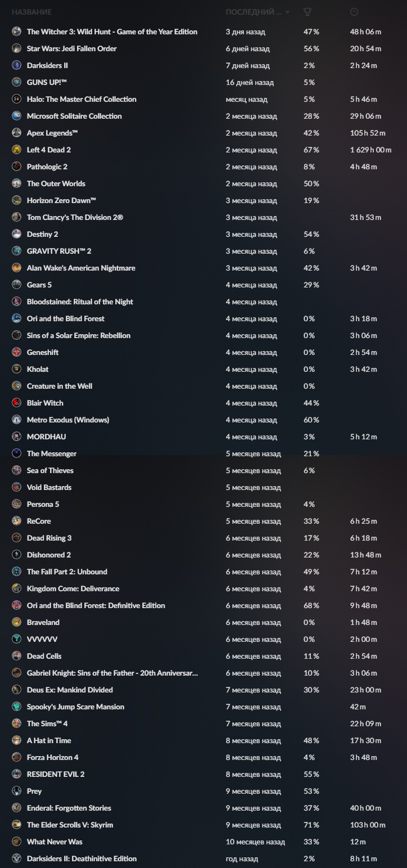The height and width of the screenshot is (868, 407).
Task: Open Apex Legends entry
Action: coord(52,133)
